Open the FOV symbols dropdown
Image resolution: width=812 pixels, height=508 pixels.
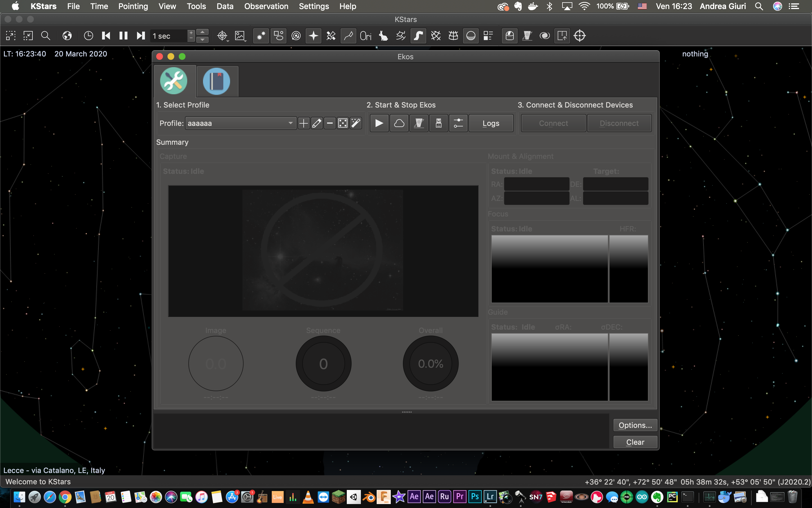pyautogui.click(x=222, y=36)
